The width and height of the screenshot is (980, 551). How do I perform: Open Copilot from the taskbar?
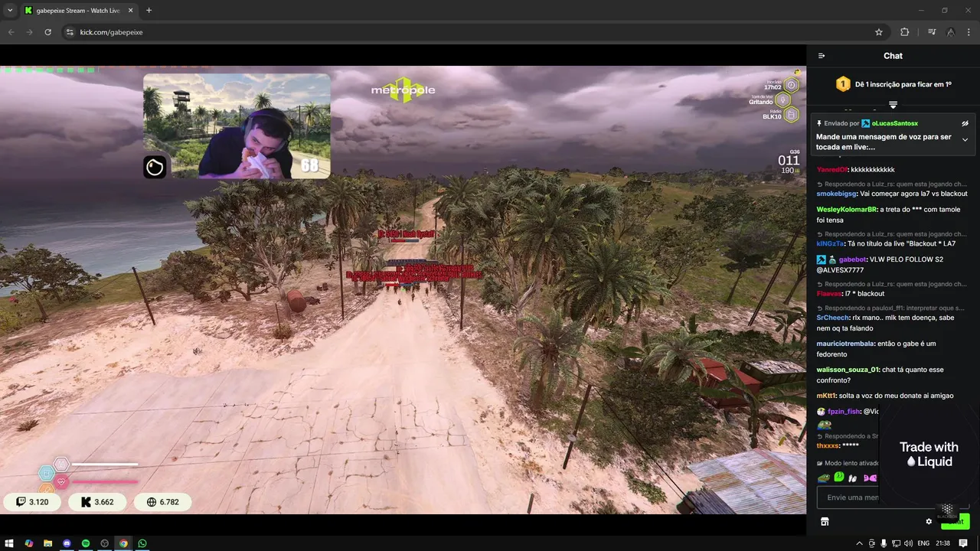(29, 543)
